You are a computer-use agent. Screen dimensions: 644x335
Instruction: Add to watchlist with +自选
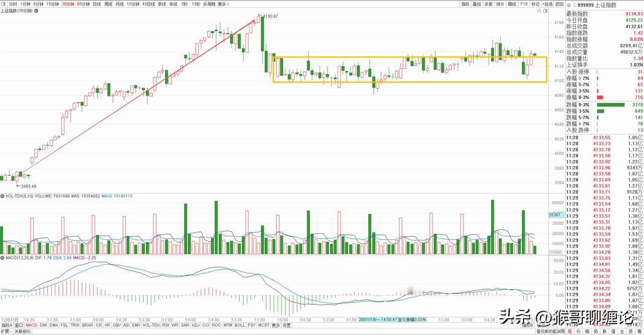tap(548, 4)
